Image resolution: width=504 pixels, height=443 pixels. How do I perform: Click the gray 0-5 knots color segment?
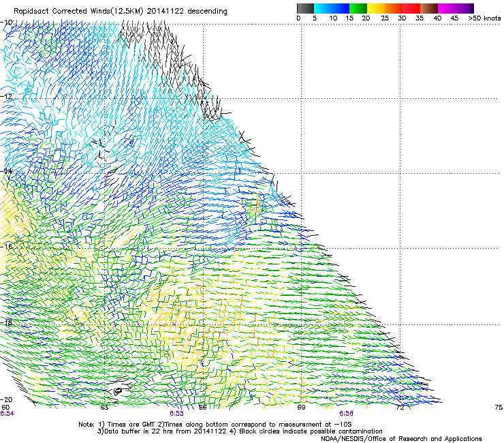(305, 8)
